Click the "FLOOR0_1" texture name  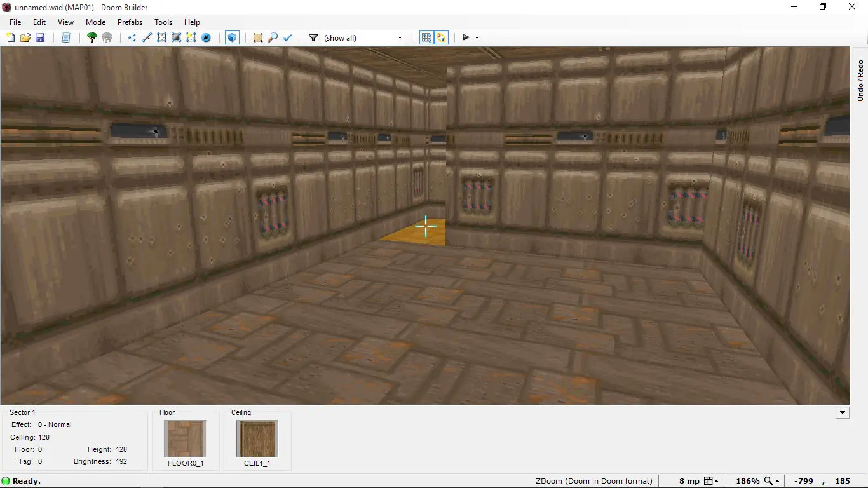186,463
